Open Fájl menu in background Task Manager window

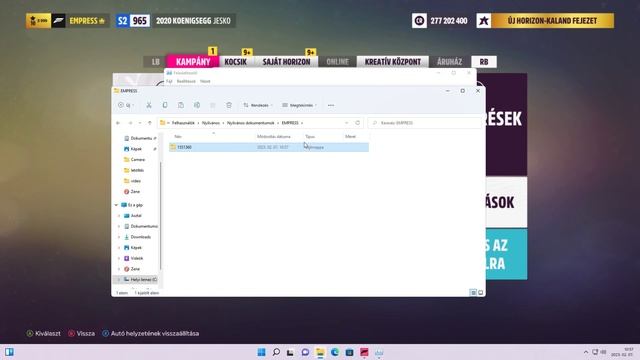click(x=169, y=81)
